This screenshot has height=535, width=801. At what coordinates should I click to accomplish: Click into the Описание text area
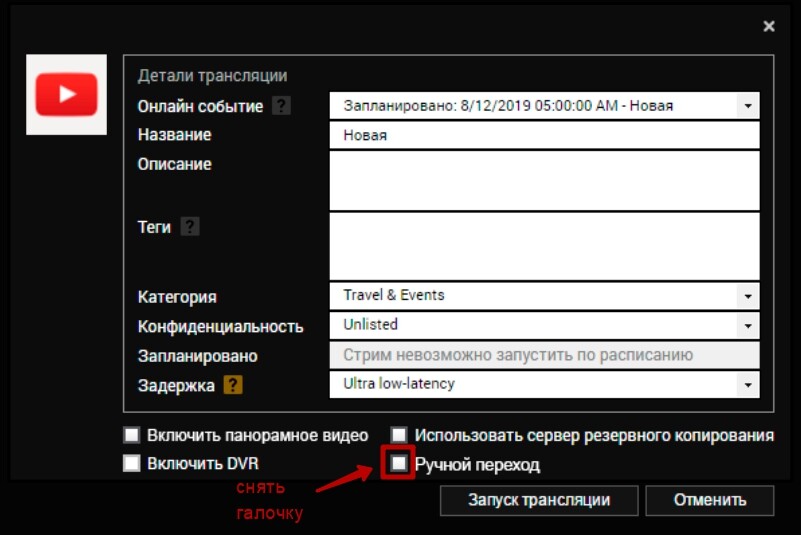tap(545, 181)
